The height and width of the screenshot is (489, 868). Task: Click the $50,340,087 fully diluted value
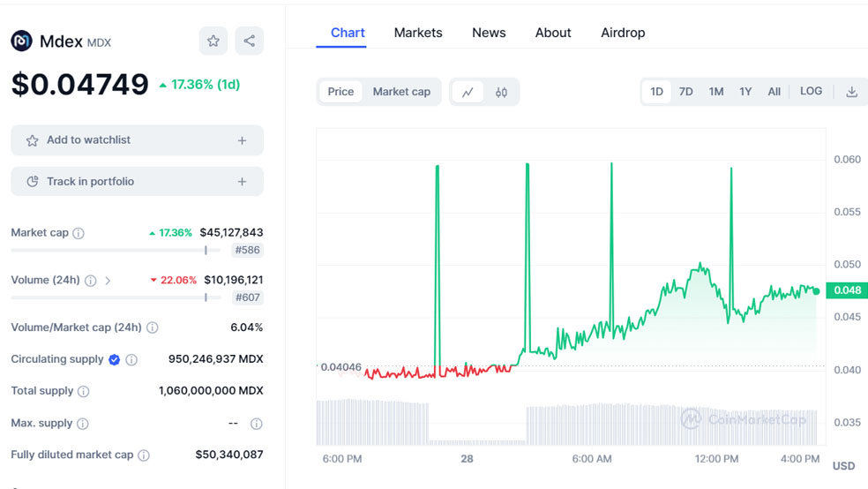pos(229,455)
